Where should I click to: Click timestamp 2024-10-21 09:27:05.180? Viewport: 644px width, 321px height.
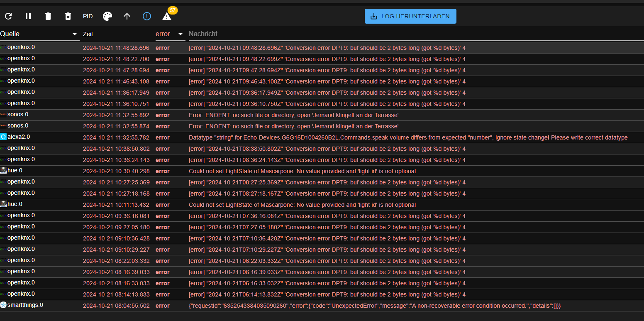[116, 227]
